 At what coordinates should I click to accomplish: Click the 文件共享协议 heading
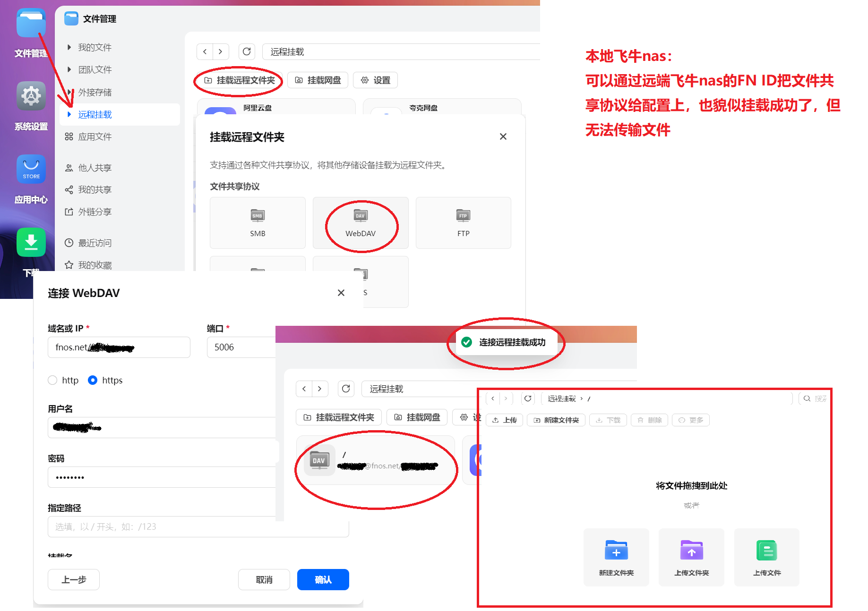point(235,187)
